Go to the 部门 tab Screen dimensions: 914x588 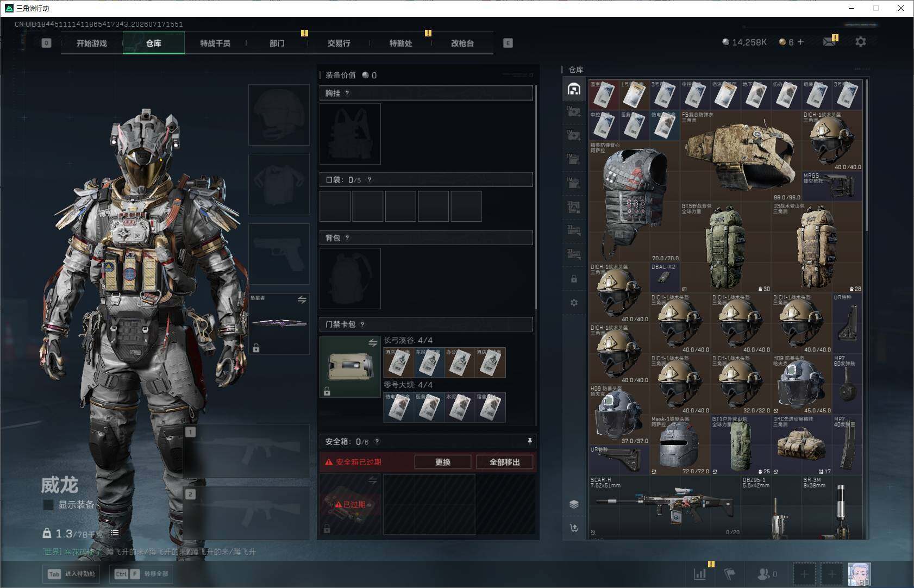(277, 43)
